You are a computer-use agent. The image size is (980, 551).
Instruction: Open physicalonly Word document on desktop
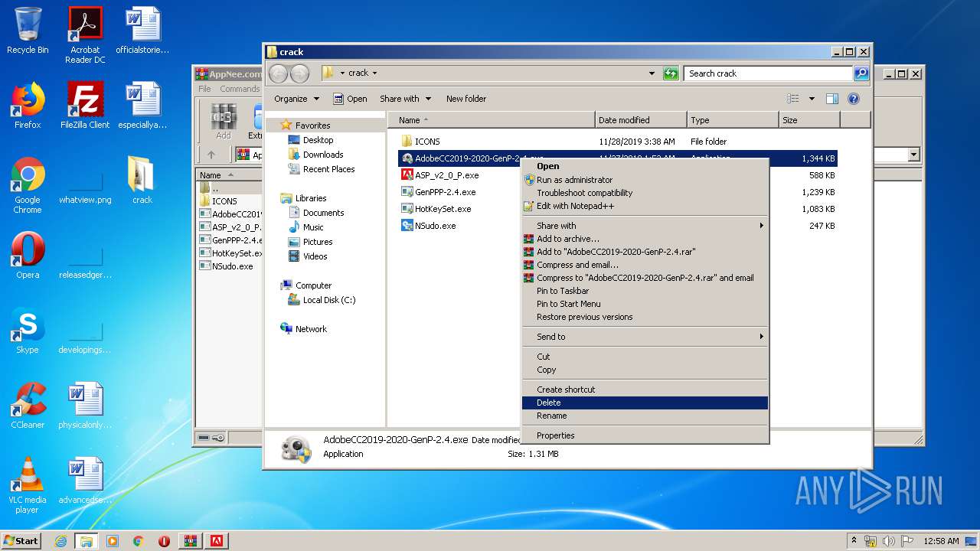tap(85, 406)
